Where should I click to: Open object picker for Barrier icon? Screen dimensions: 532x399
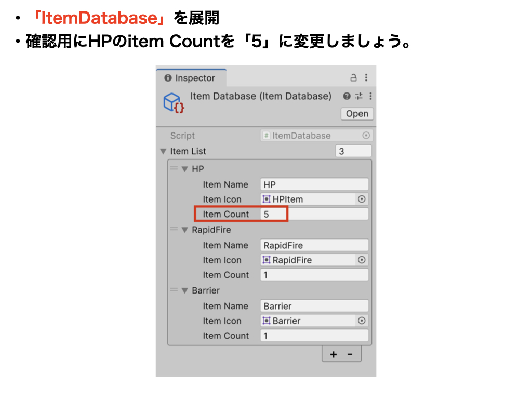pyautogui.click(x=362, y=321)
